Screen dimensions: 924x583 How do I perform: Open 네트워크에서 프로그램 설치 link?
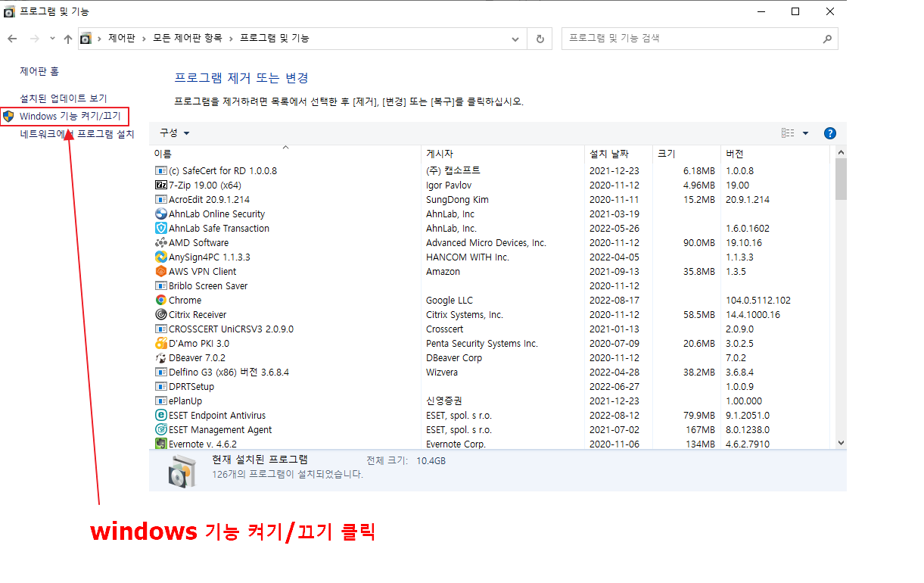click(76, 134)
